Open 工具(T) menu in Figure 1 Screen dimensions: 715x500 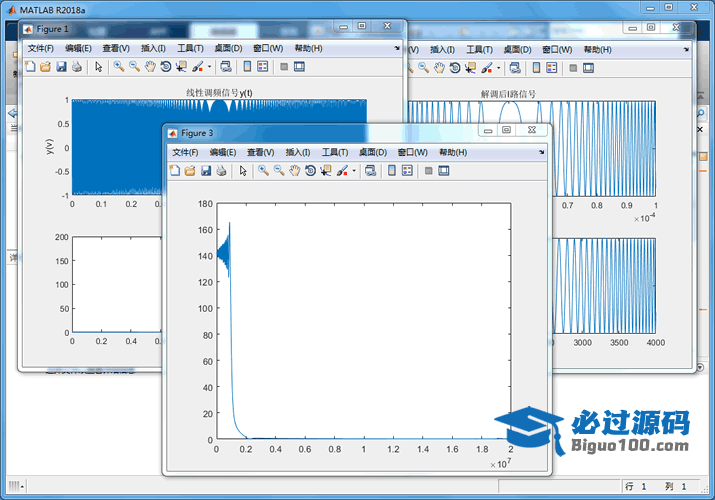click(190, 48)
